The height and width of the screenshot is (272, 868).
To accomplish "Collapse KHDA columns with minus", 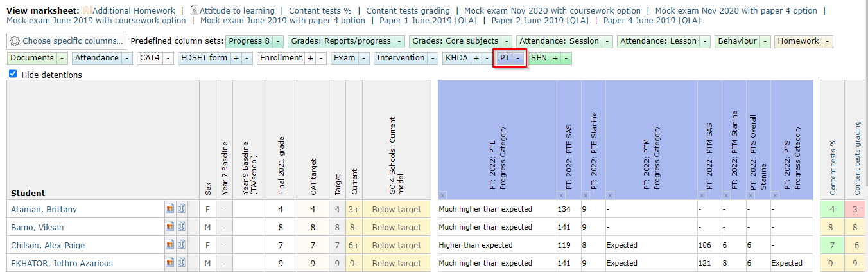I will (x=486, y=58).
